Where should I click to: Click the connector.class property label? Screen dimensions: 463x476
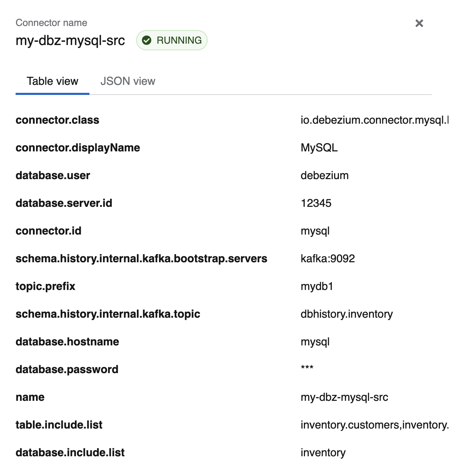coord(58,120)
